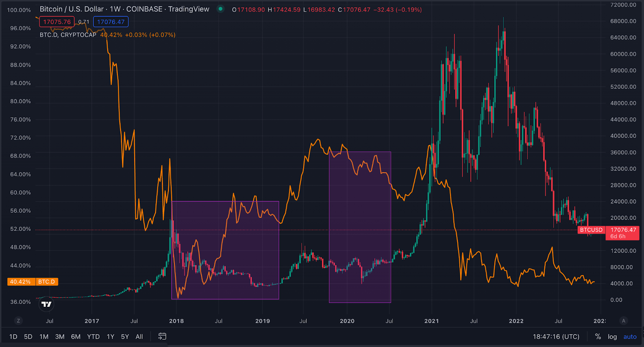Screen dimensions: 644x347
Task: Click the 2021 label on the time axis
Action: (431, 321)
